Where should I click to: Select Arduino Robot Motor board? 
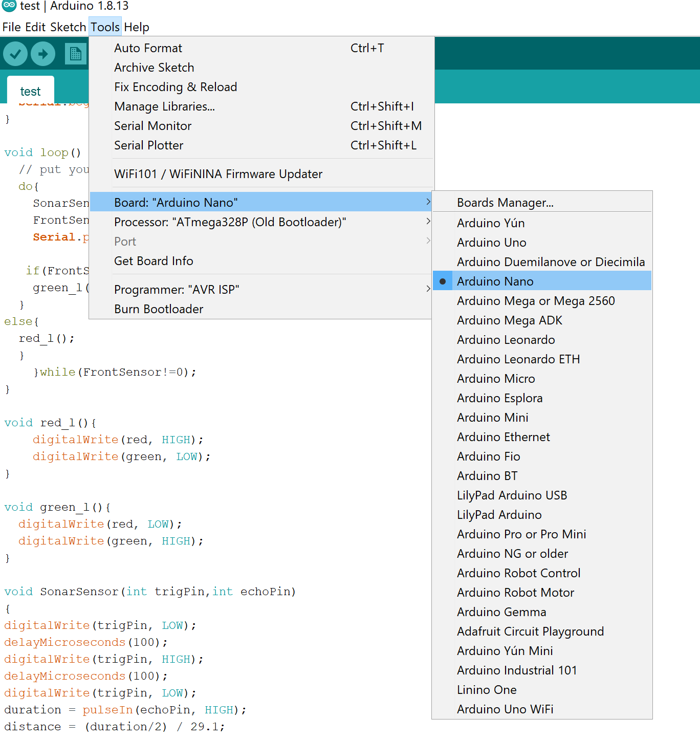[542, 592]
